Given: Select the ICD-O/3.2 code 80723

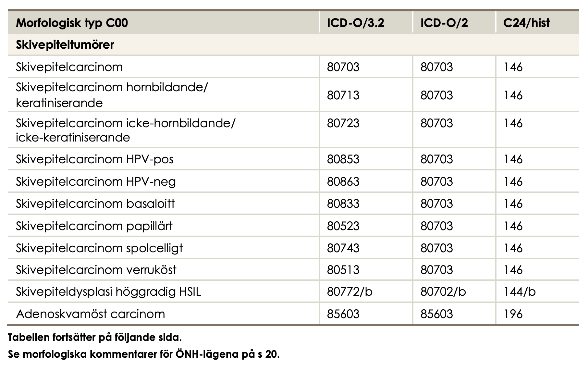Looking at the screenshot, I should 343,123.
